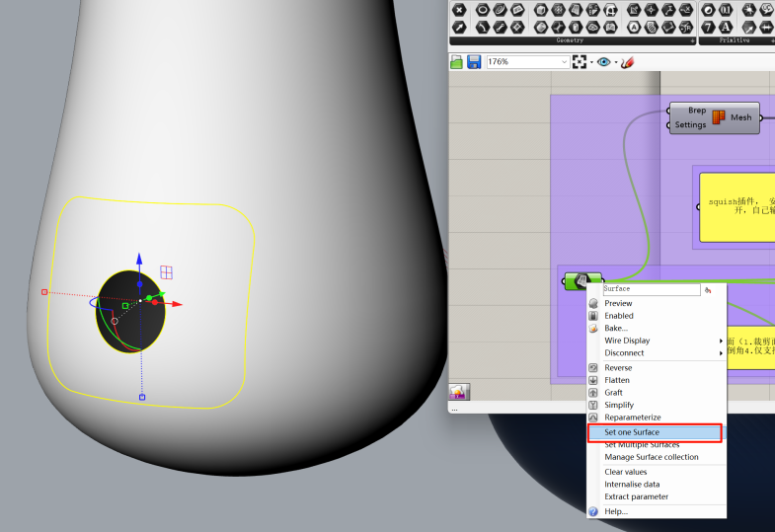The height and width of the screenshot is (532, 775).
Task: Click the Mesh component icon
Action: (x=719, y=117)
